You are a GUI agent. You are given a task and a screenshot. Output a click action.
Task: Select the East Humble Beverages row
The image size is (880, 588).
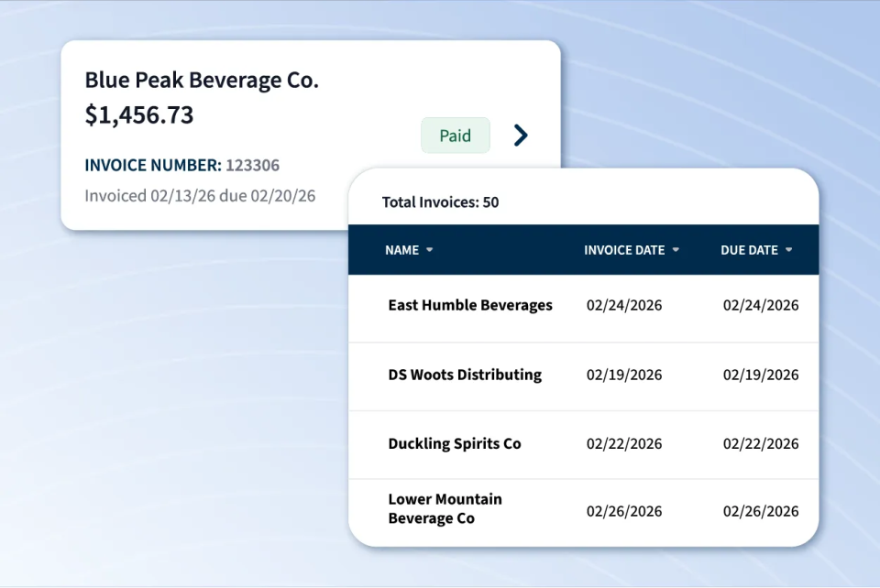click(x=584, y=309)
